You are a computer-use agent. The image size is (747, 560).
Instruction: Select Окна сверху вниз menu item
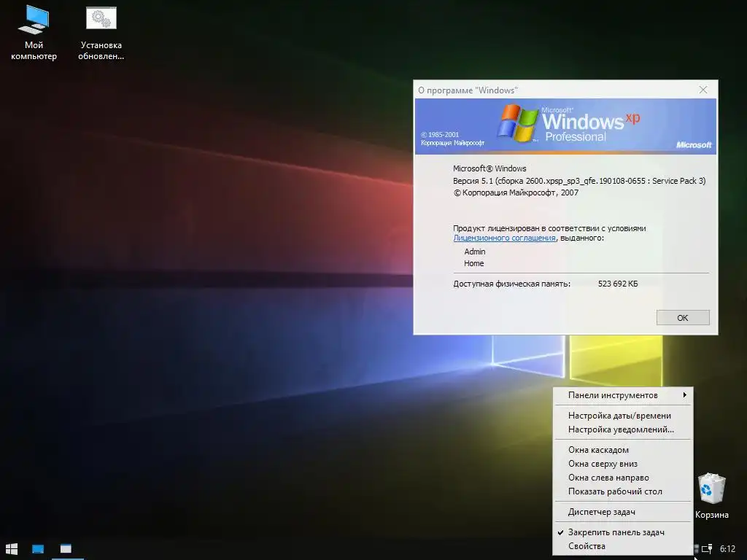tap(622, 463)
